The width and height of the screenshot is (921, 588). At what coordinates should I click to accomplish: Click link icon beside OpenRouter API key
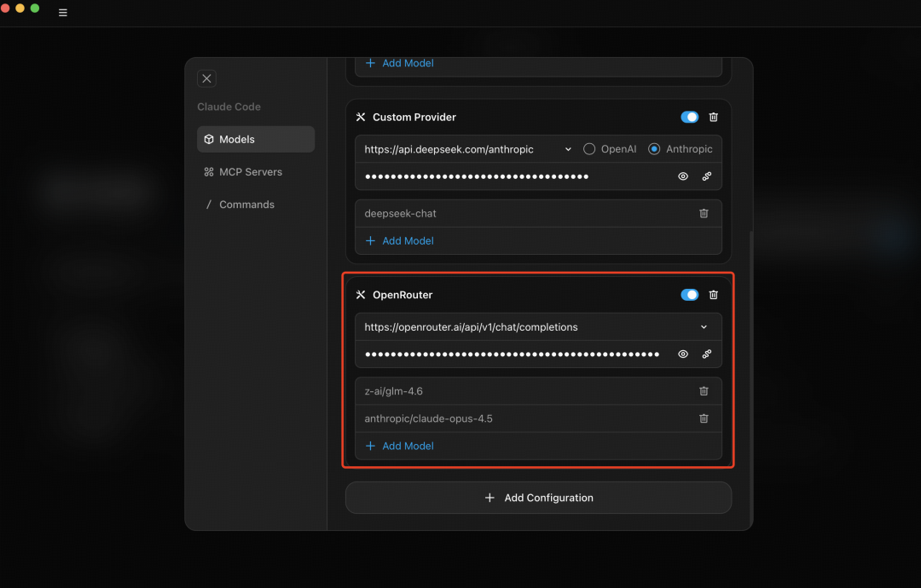pos(707,355)
